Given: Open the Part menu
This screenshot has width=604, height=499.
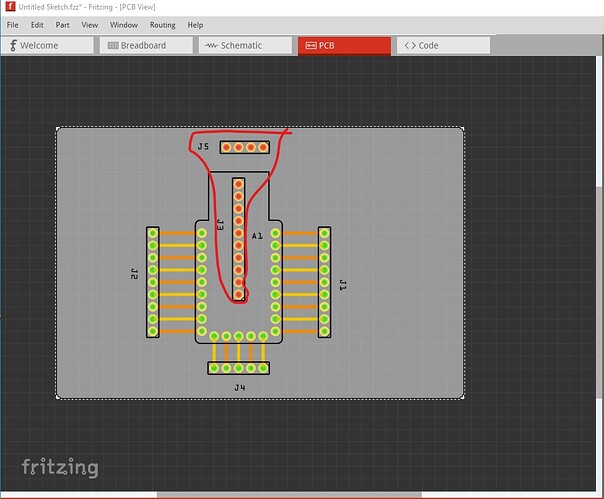Looking at the screenshot, I should (62, 25).
